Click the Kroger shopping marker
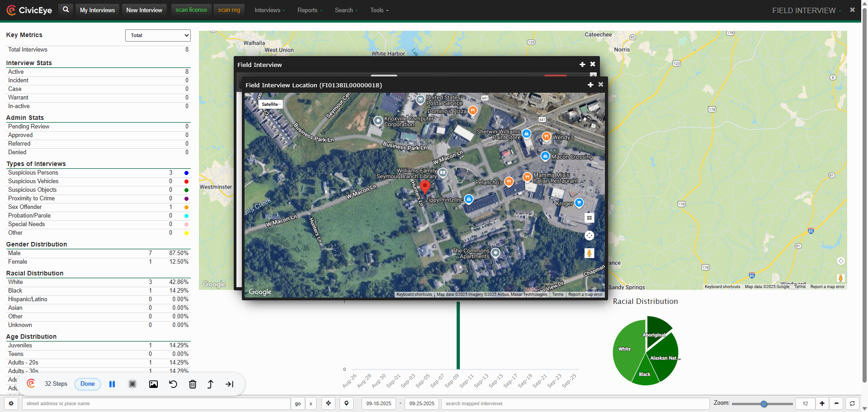Screen dimensions: 868x412 [x=579, y=203]
